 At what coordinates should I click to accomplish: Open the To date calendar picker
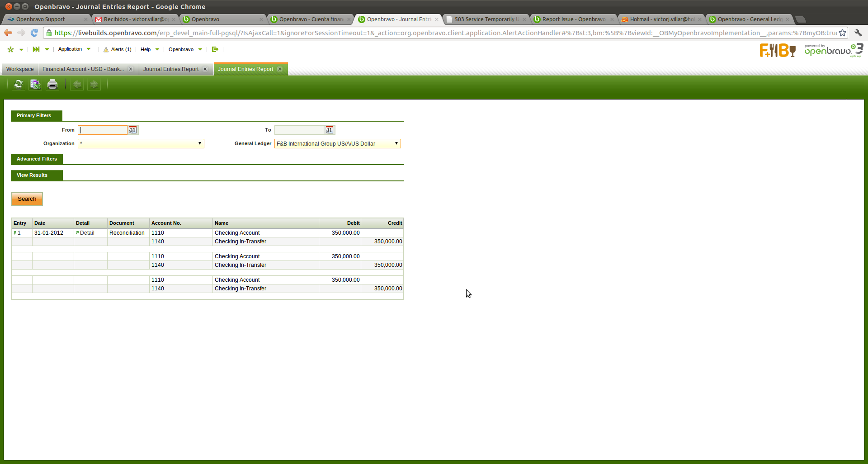pos(329,130)
